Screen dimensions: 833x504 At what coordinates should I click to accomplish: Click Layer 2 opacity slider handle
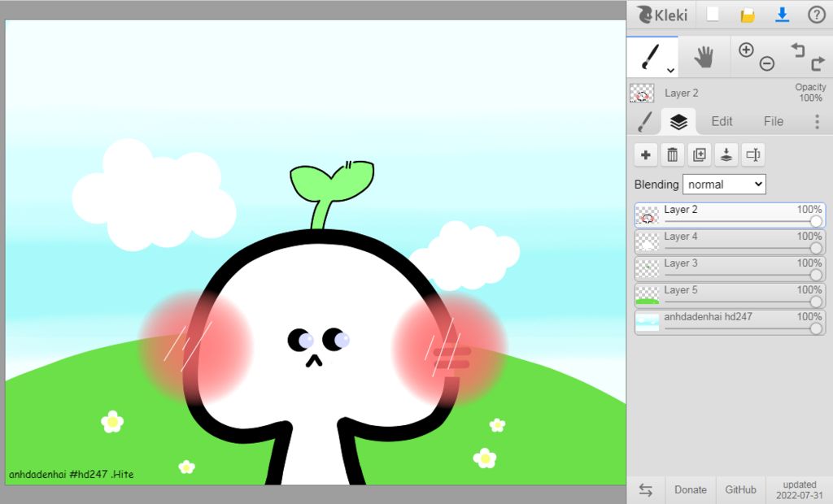point(816,221)
